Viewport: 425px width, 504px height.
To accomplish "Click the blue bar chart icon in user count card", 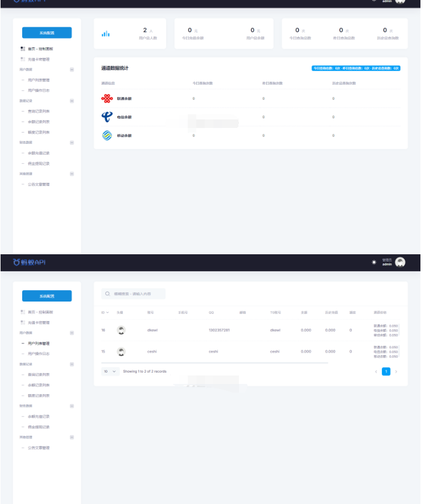I will pyautogui.click(x=105, y=34).
